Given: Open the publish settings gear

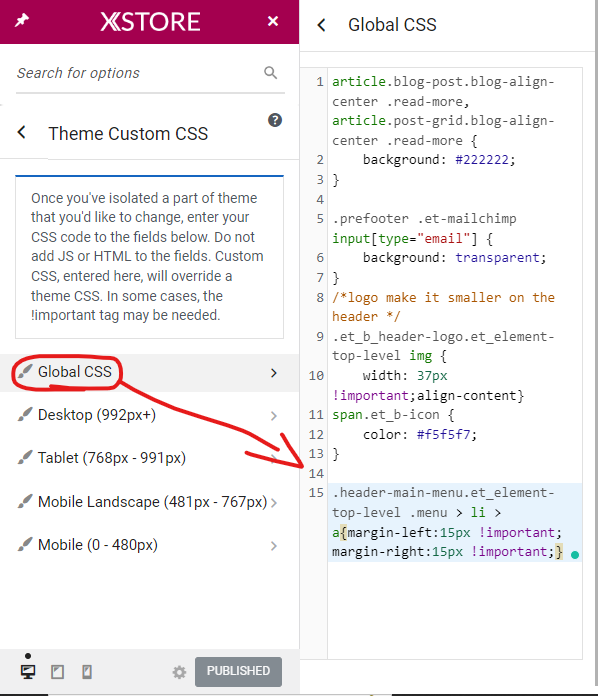Looking at the screenshot, I should tap(179, 672).
